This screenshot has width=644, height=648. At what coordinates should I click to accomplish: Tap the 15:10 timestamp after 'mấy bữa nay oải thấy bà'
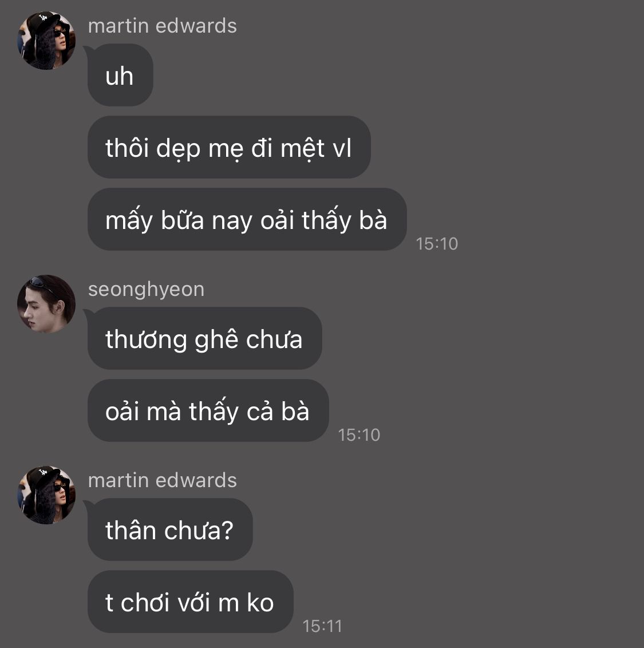click(437, 244)
